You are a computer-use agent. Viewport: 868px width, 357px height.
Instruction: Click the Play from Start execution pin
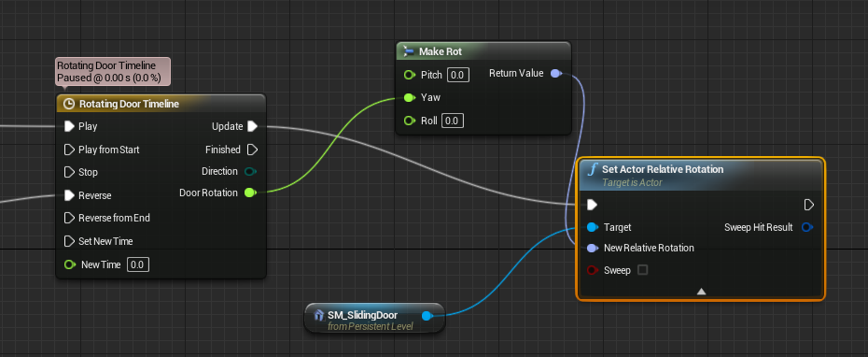click(x=69, y=150)
